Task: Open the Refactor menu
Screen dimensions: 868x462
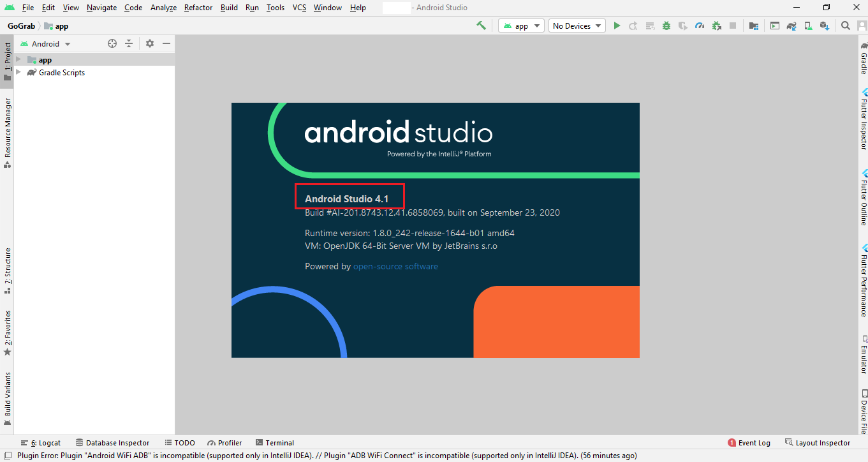Action: click(198, 8)
